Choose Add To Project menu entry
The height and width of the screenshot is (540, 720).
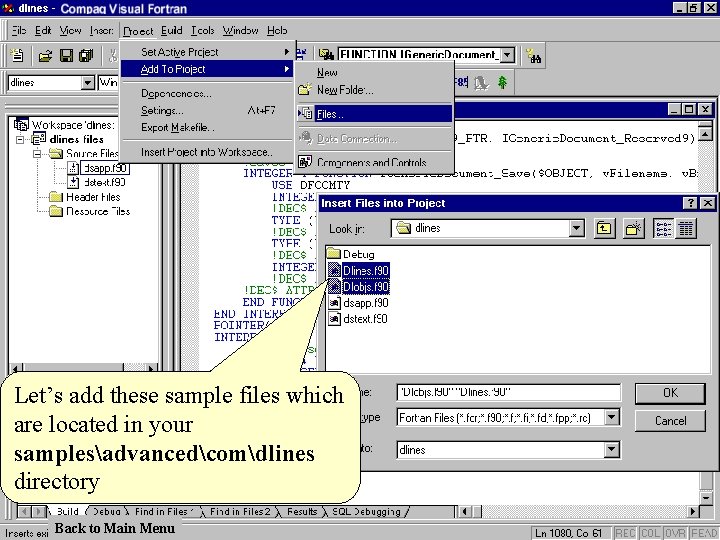pos(207,69)
